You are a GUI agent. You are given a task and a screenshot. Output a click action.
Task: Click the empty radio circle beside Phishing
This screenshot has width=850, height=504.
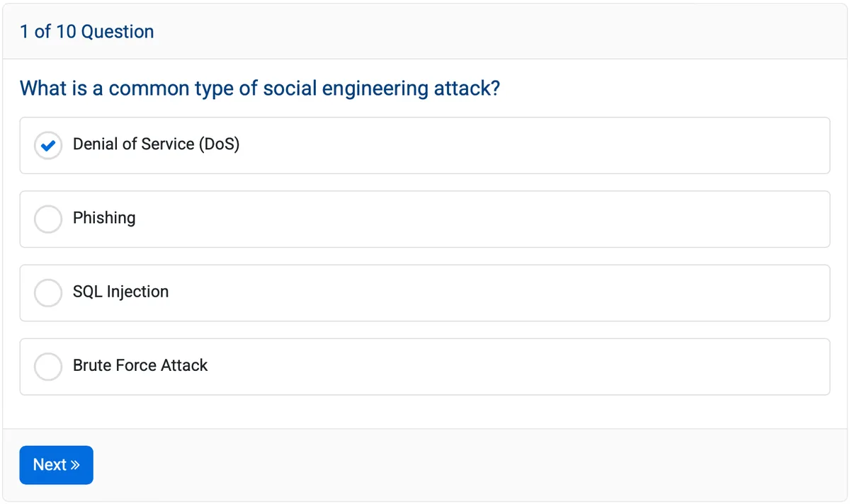pos(48,219)
